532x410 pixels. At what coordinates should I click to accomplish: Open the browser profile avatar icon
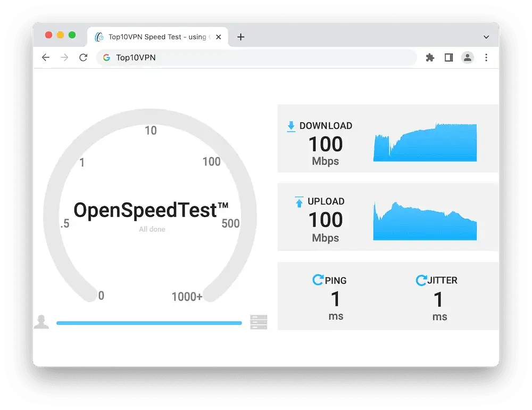(467, 58)
